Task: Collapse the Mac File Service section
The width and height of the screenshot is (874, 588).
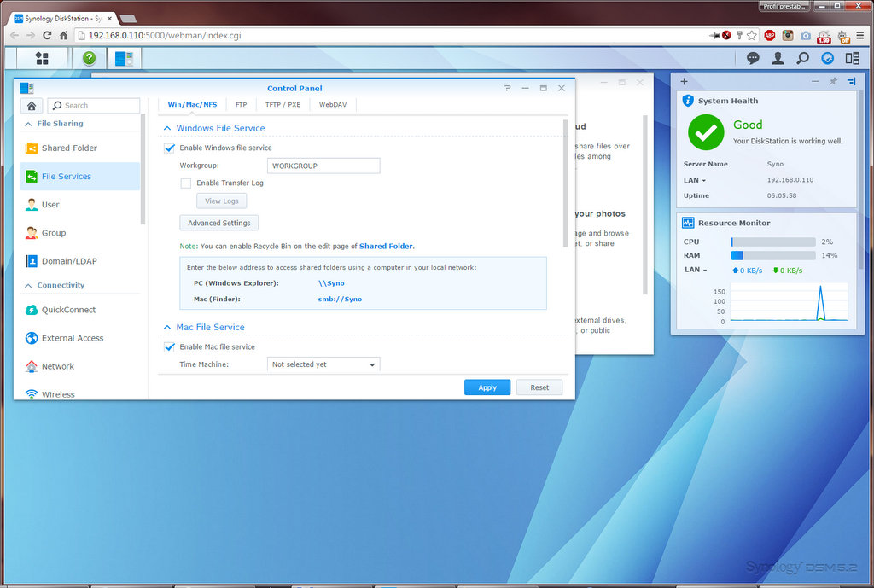Action: coord(167,327)
